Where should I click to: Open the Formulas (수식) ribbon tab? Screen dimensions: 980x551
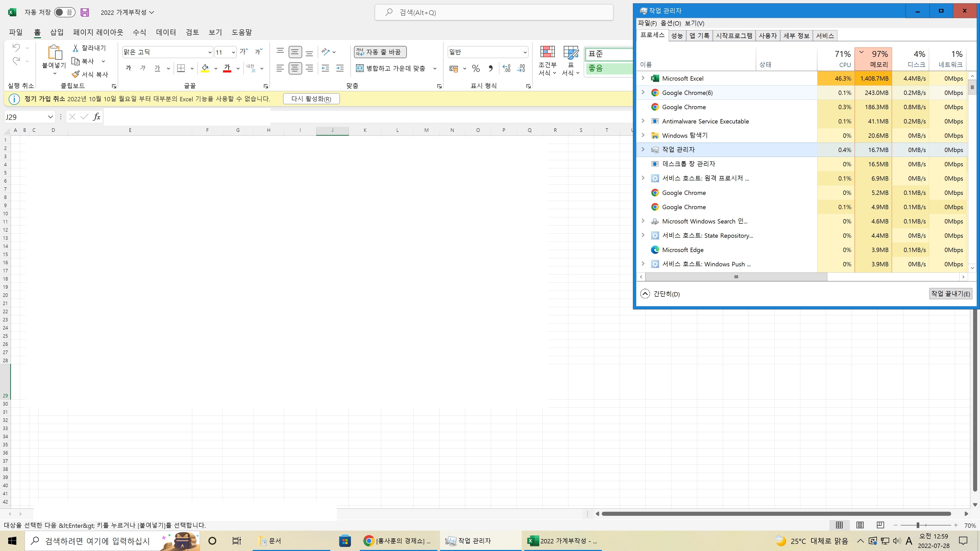(139, 32)
